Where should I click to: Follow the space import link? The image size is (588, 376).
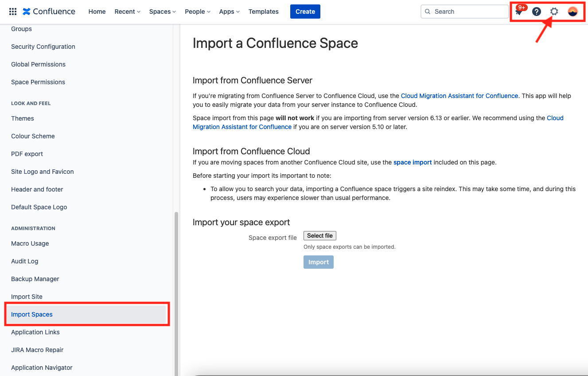tap(413, 162)
